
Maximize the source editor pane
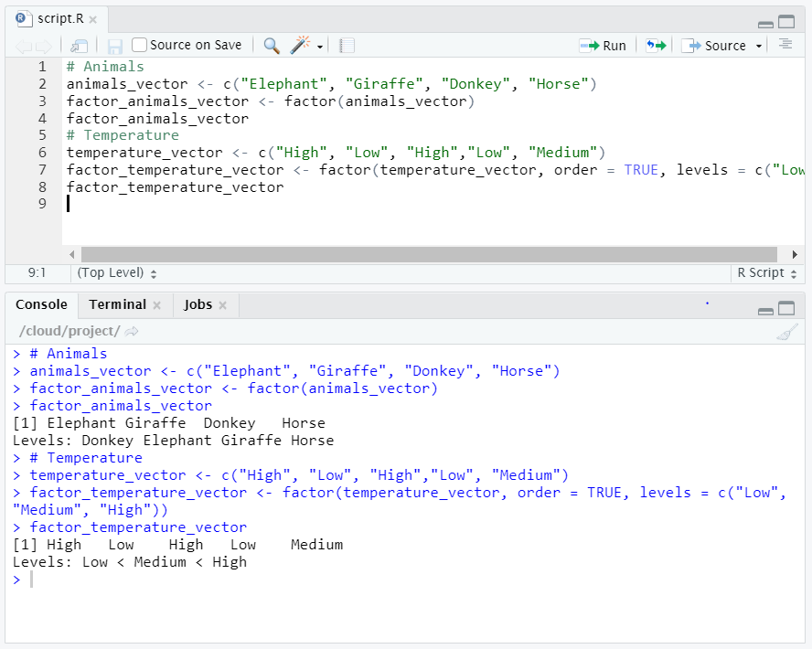pos(786,21)
